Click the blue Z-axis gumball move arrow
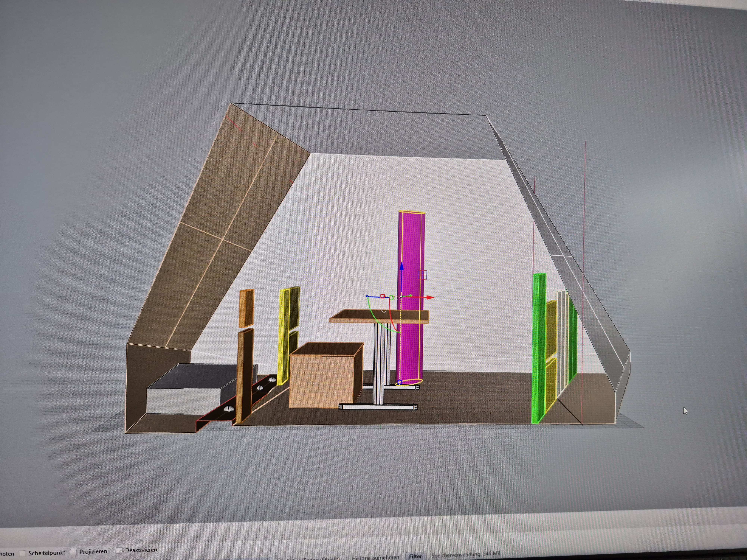This screenshot has width=747, height=560. tap(401, 267)
